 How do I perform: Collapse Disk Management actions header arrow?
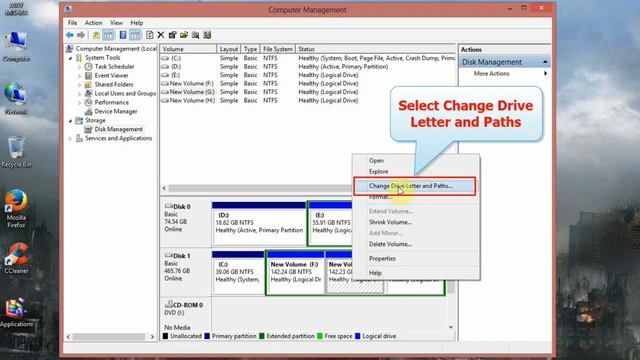pyautogui.click(x=545, y=62)
